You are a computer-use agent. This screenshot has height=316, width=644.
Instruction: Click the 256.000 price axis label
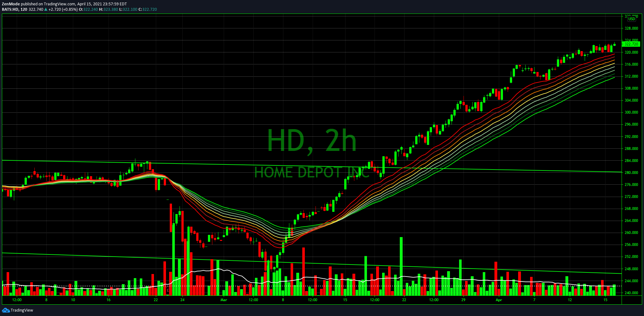pyautogui.click(x=631, y=245)
